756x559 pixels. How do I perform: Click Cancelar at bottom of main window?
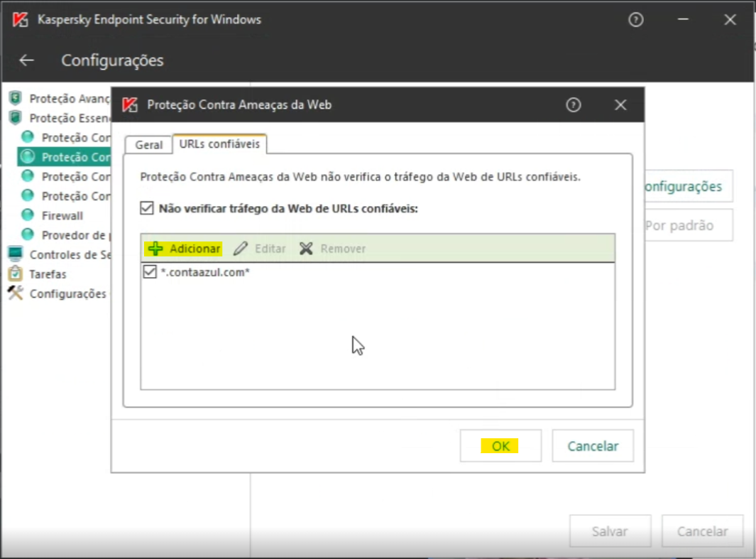coord(702,531)
